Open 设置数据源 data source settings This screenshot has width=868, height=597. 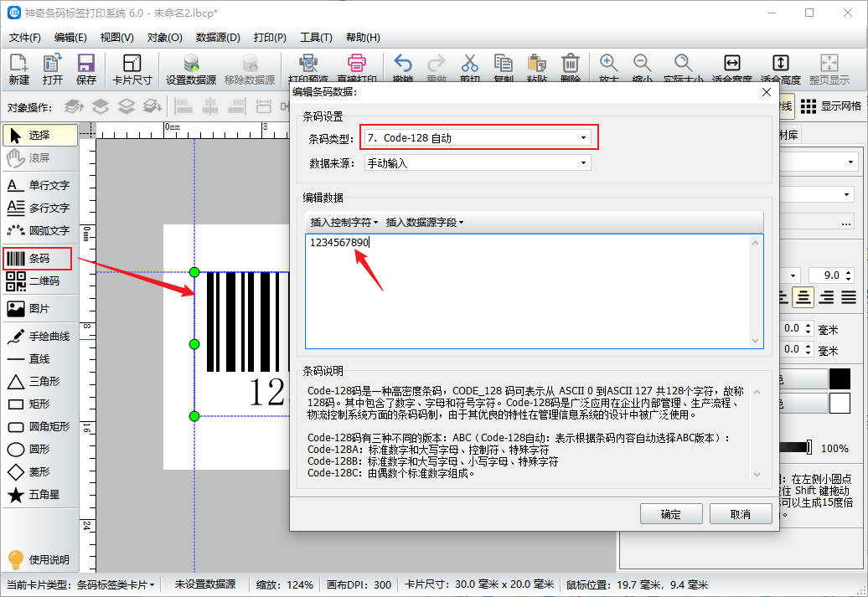[x=190, y=69]
